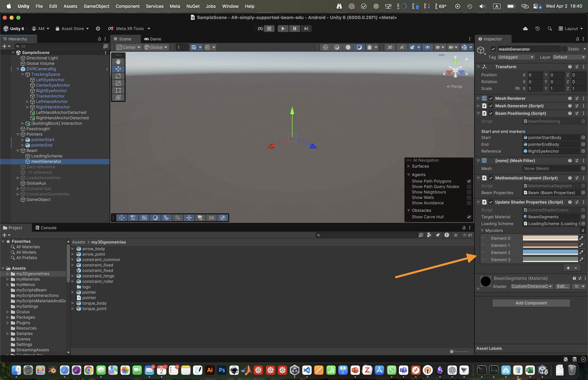This screenshot has width=588, height=380.
Task: Click eyedropper for Mycolors Element 0
Action: (x=581, y=238)
